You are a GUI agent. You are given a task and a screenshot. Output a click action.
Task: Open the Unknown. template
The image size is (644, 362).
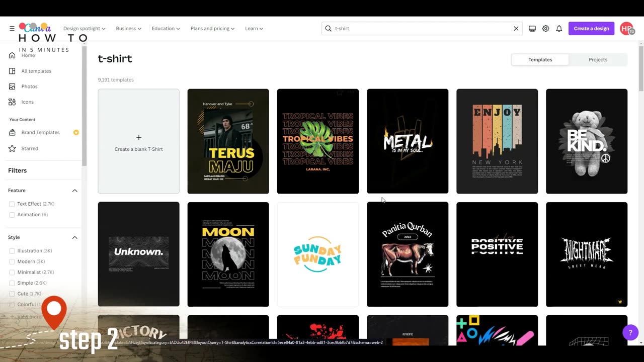pos(138,254)
